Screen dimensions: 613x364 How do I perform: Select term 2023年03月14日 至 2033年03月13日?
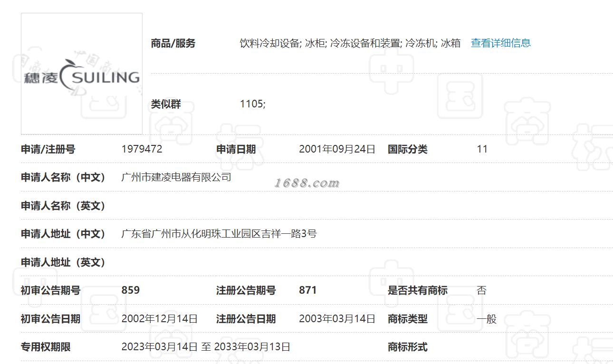tap(206, 347)
